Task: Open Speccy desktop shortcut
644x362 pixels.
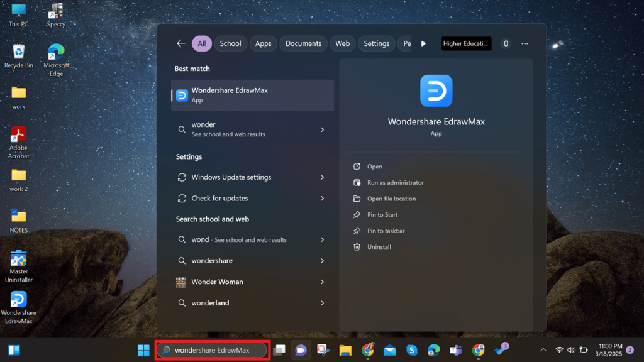Action: tap(56, 15)
